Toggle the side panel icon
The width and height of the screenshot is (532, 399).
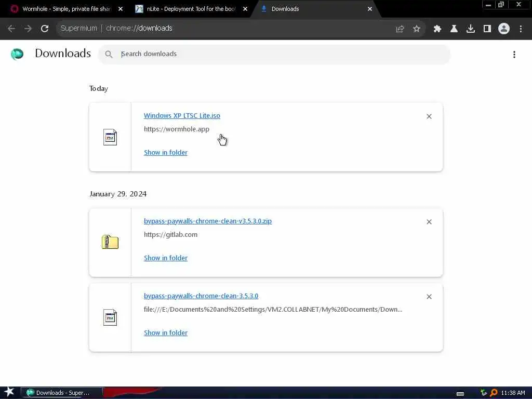[487, 29]
